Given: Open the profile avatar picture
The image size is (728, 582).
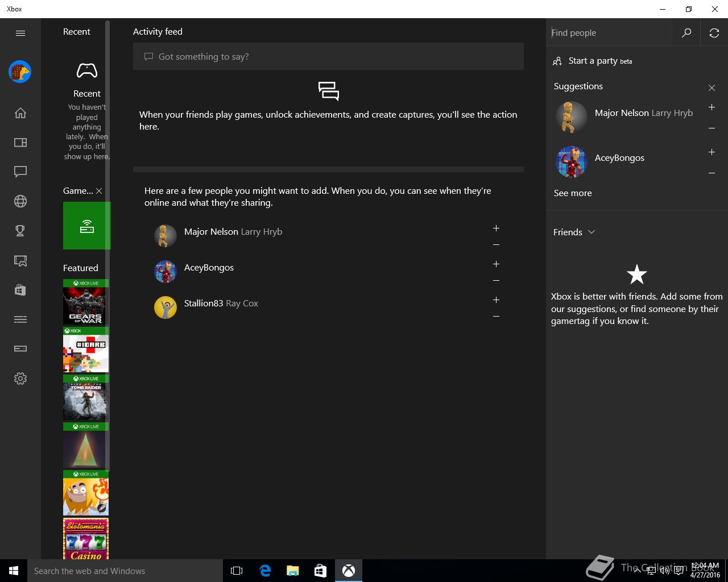Looking at the screenshot, I should pos(20,72).
